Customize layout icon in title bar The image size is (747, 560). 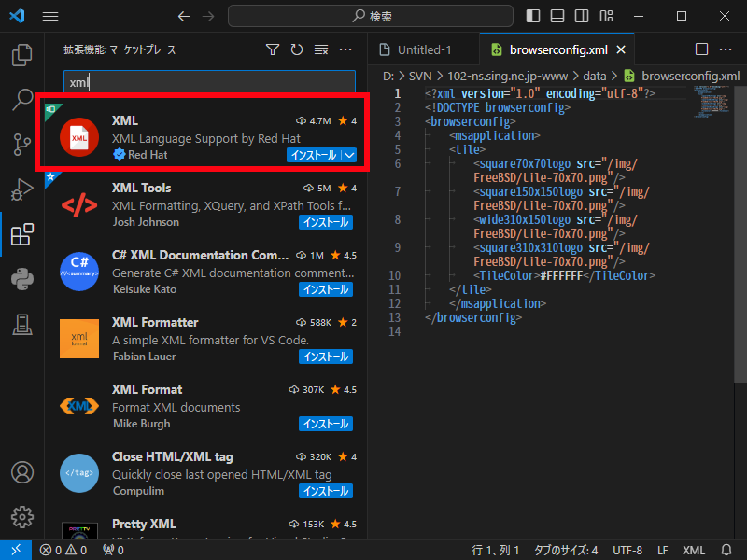pyautogui.click(x=606, y=16)
